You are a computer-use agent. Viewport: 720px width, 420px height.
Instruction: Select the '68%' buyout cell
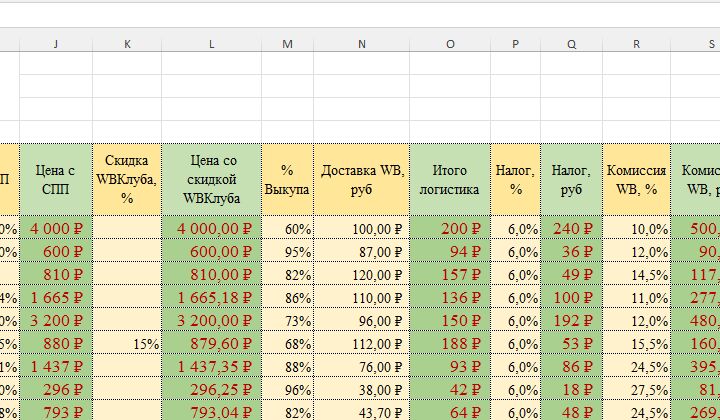(x=287, y=343)
